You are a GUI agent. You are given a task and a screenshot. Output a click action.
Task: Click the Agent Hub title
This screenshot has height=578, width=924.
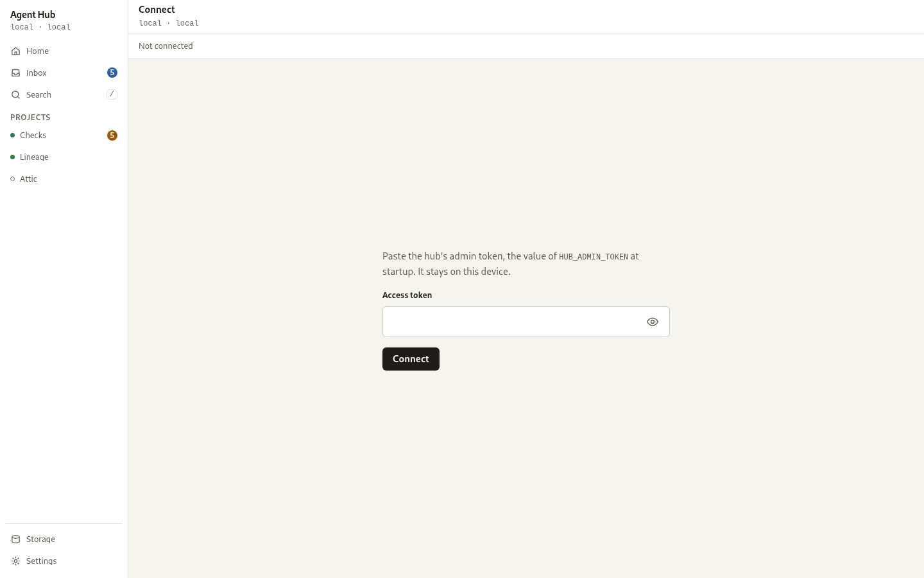coord(33,15)
